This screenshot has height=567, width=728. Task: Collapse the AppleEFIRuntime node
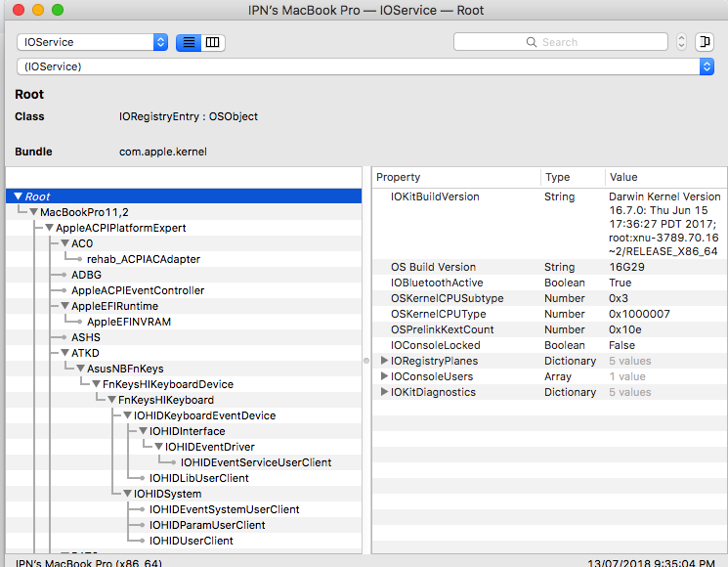click(x=65, y=306)
